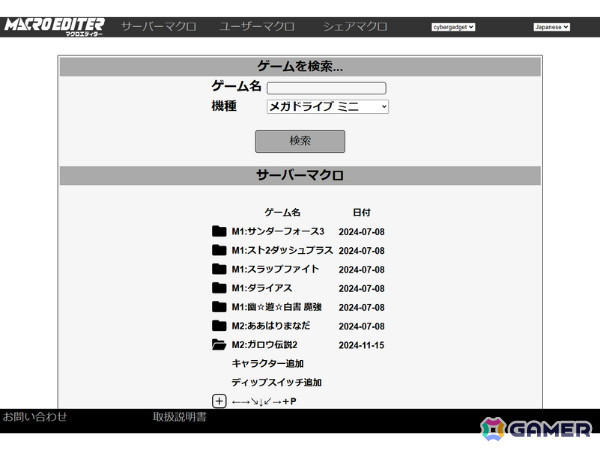Click the 検索 search button
Screen dimensions: 600x450
300,141
